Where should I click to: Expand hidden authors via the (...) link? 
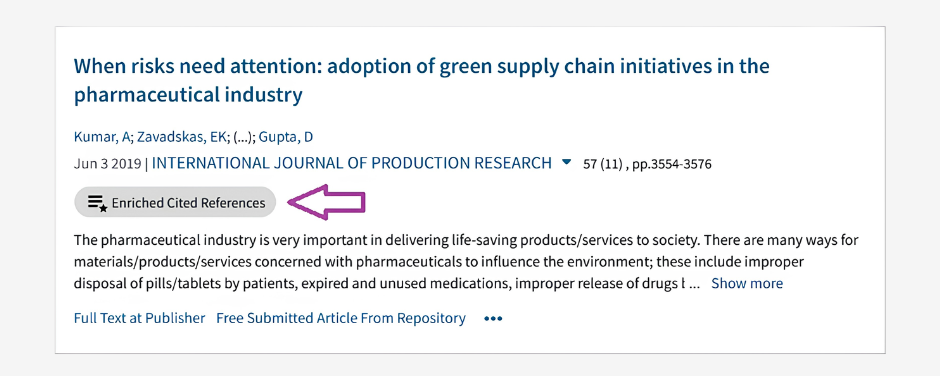pos(244,137)
